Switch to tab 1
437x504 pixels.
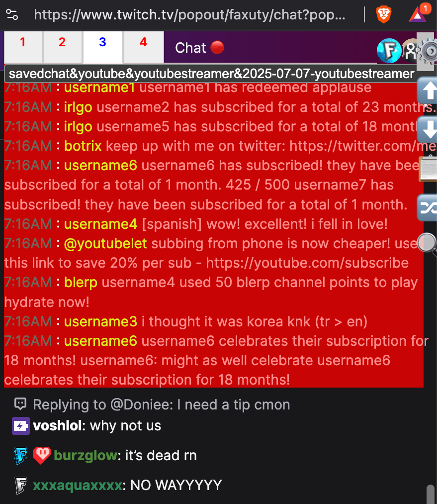tap(23, 47)
